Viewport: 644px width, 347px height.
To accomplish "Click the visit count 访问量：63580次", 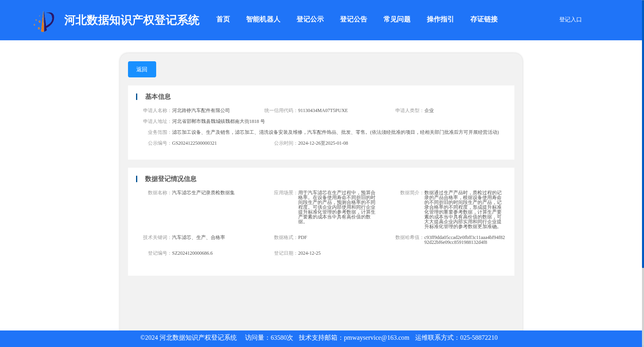I will pyautogui.click(x=269, y=338).
